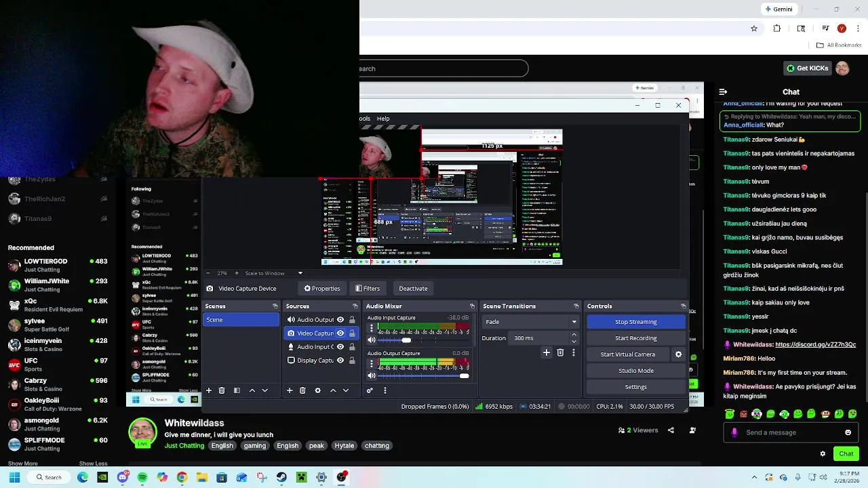
Task: Open OBS Settings from Controls
Action: click(x=636, y=387)
